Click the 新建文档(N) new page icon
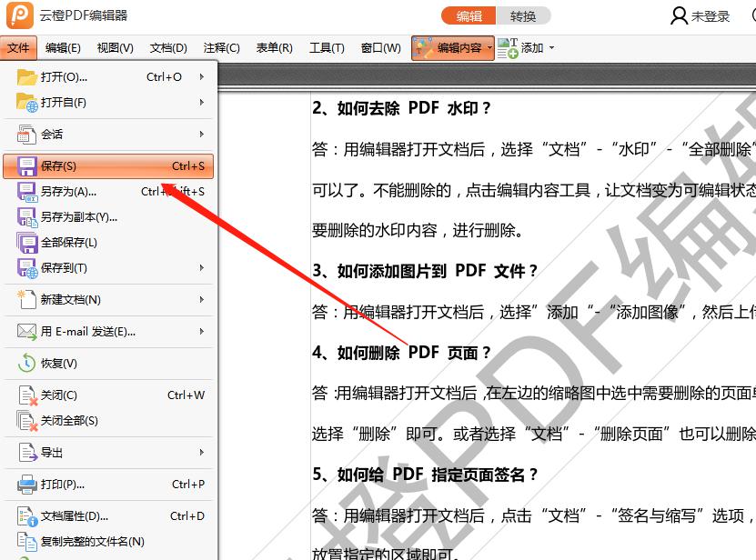The image size is (756, 560). [x=26, y=300]
